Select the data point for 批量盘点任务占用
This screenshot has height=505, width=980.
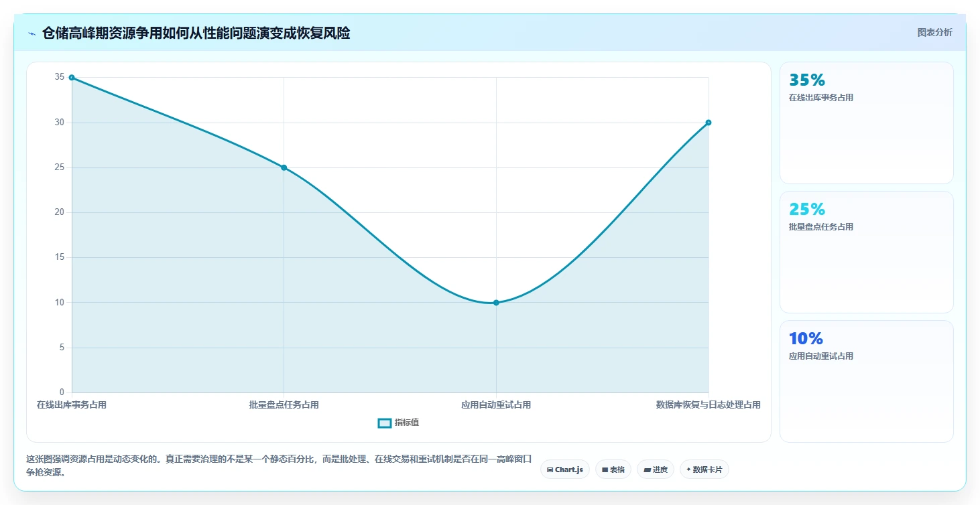click(284, 167)
